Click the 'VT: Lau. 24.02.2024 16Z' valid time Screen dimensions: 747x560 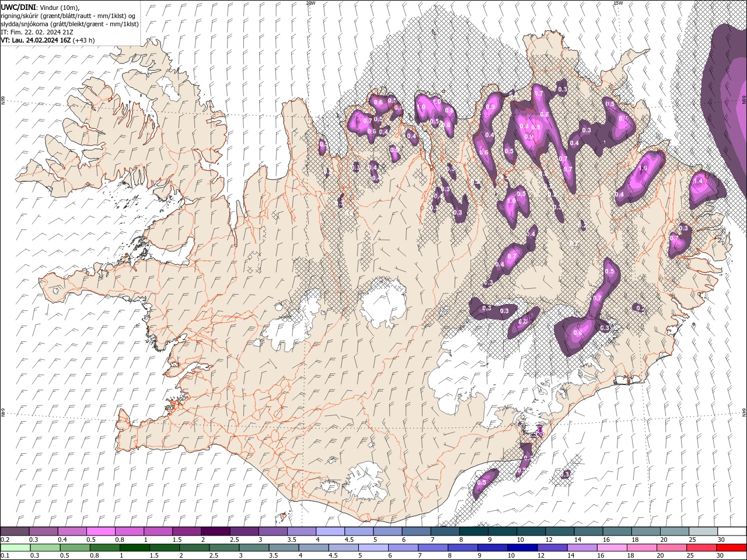[36, 40]
